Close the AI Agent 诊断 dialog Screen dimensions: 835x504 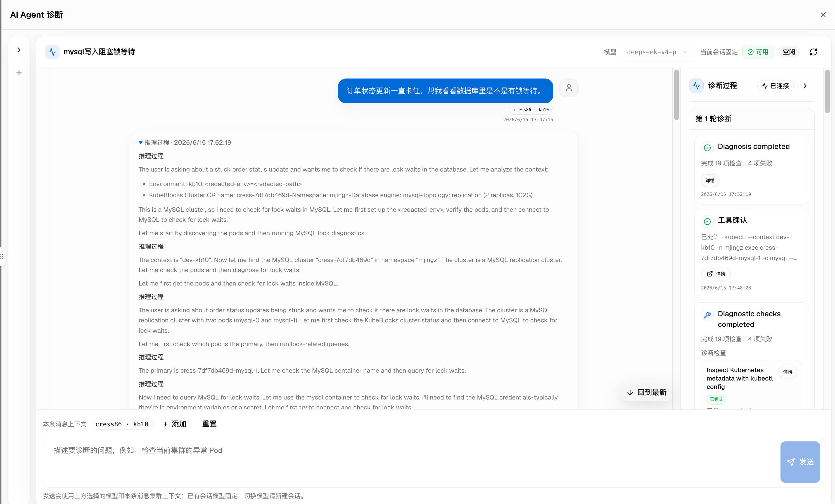click(x=823, y=15)
